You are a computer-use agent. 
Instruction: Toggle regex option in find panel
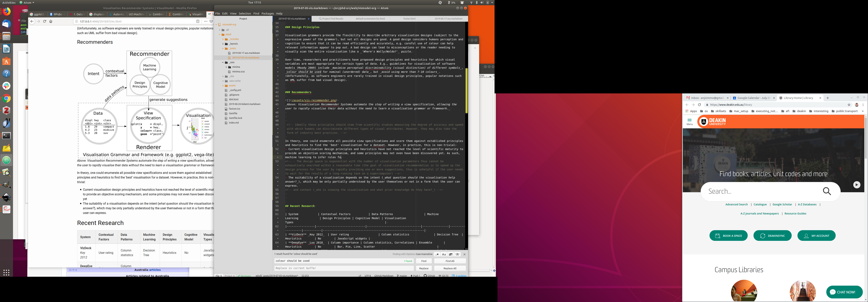437,254
